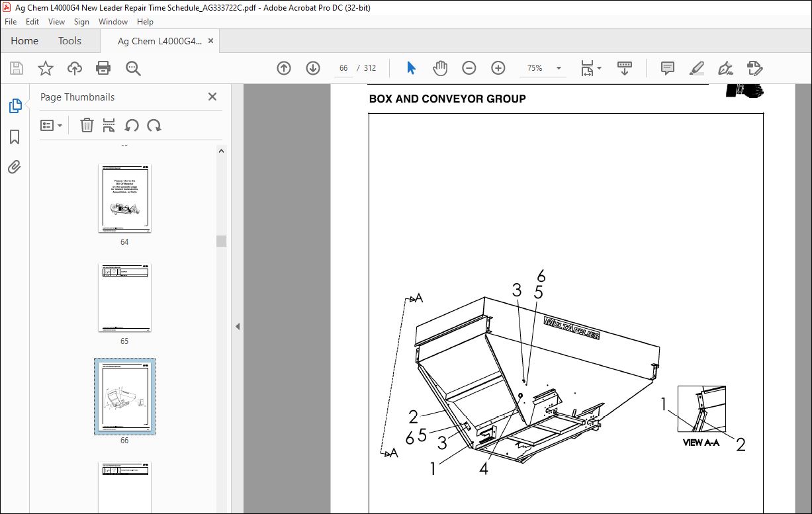Click the total page count 312
This screenshot has height=514, width=812.
pos(370,68)
